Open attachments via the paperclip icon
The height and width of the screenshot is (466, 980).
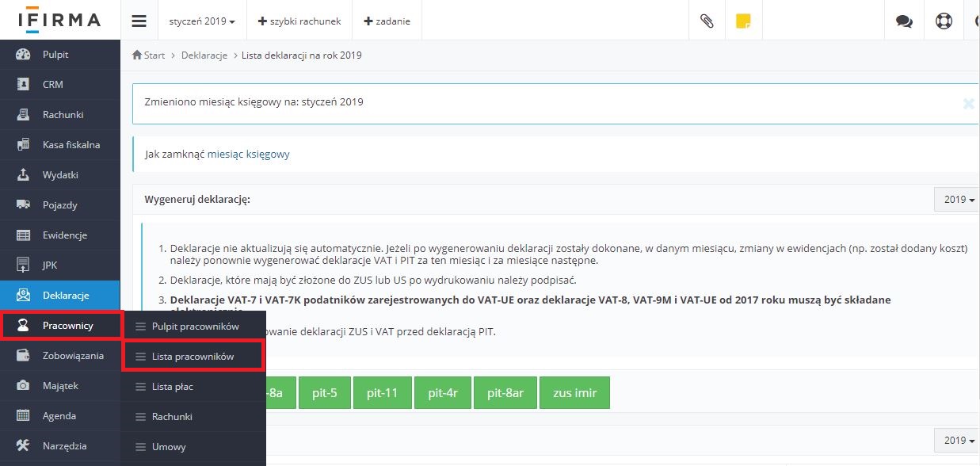[706, 20]
